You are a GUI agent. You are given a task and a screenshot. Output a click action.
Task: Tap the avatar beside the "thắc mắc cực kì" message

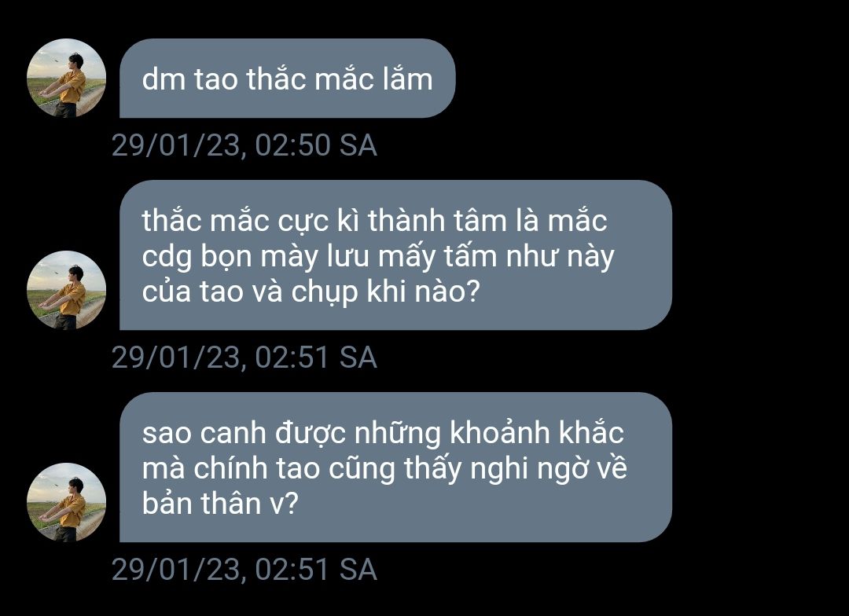pyautogui.click(x=66, y=290)
